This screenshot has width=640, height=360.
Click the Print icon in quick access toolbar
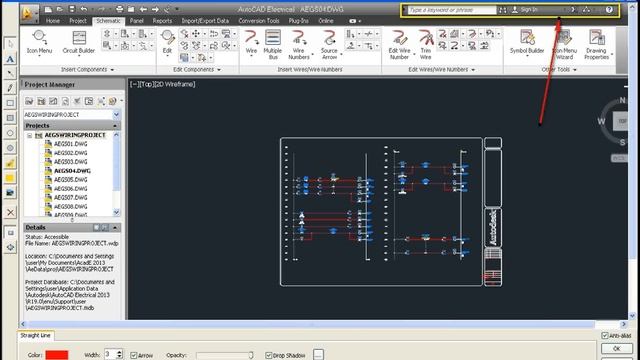(x=119, y=9)
